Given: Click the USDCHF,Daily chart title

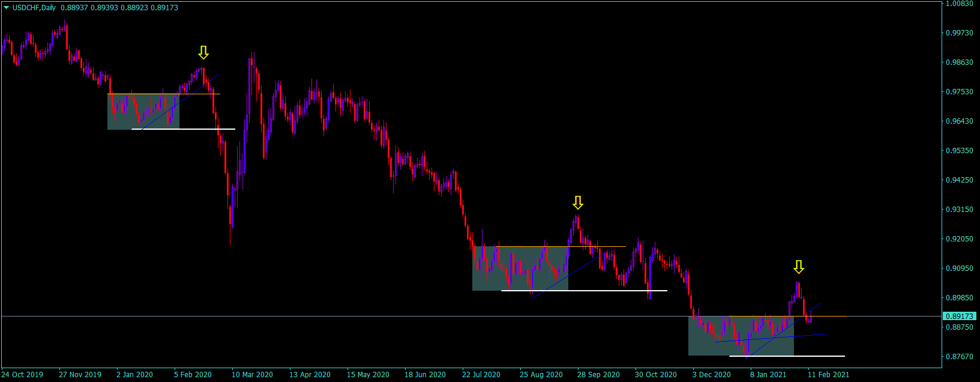Looking at the screenshot, I should [34, 8].
